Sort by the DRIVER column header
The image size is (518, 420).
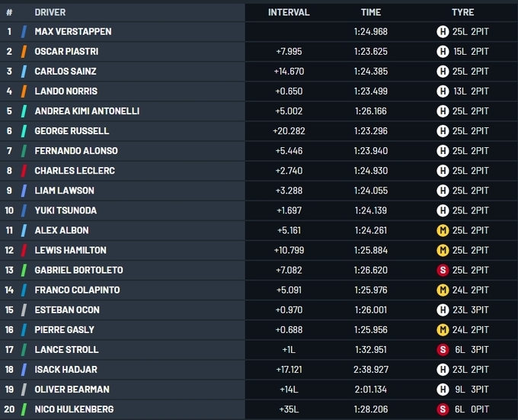point(50,12)
